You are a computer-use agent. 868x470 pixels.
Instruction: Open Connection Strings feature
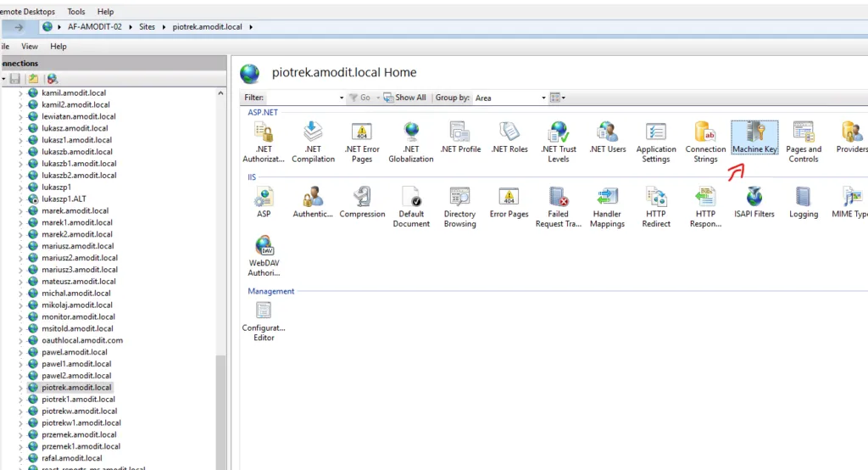705,143
